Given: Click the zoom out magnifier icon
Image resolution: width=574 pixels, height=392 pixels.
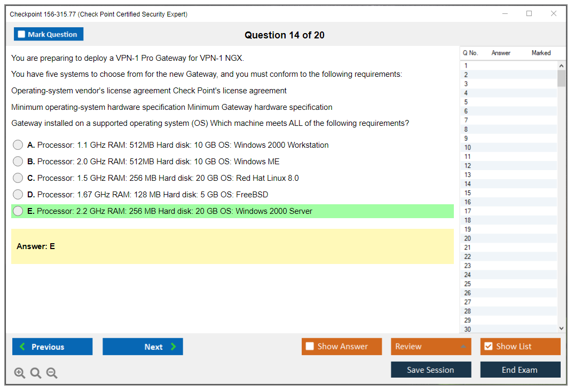Looking at the screenshot, I should pos(52,373).
